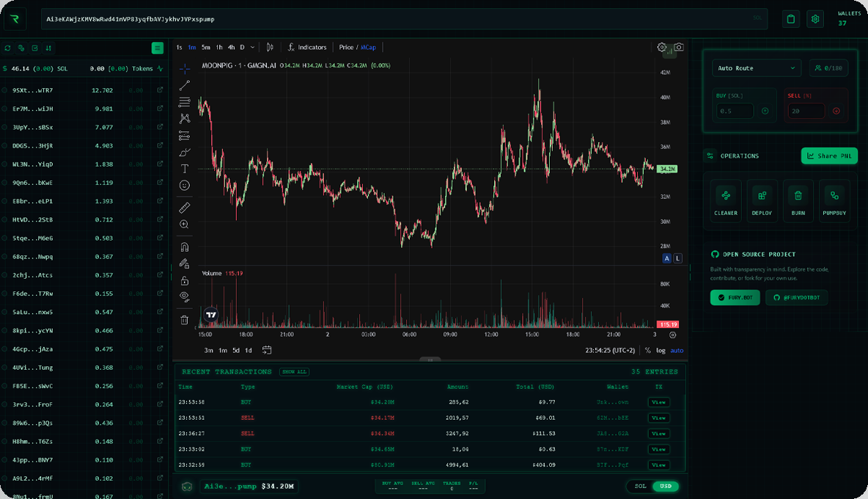The width and height of the screenshot is (868, 499).
Task: Select wallet Er7M...wiJH radio circle
Action: [4, 109]
